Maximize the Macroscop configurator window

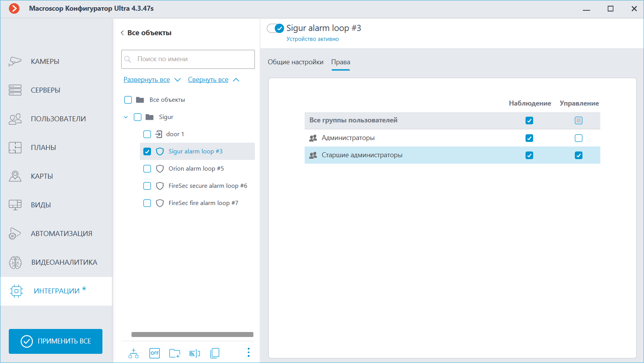610,8
